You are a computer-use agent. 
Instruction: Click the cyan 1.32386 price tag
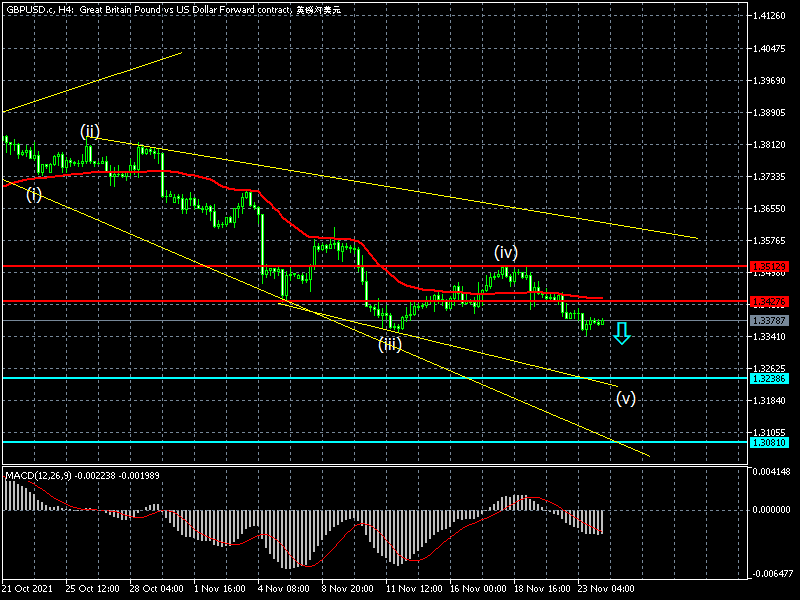point(769,378)
